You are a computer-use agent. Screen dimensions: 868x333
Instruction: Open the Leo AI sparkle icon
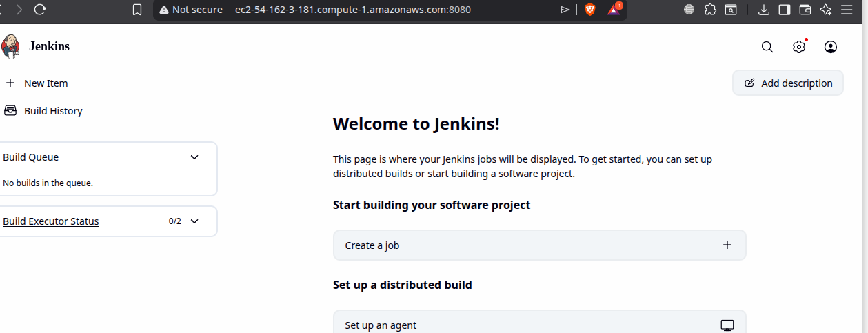[x=826, y=10]
